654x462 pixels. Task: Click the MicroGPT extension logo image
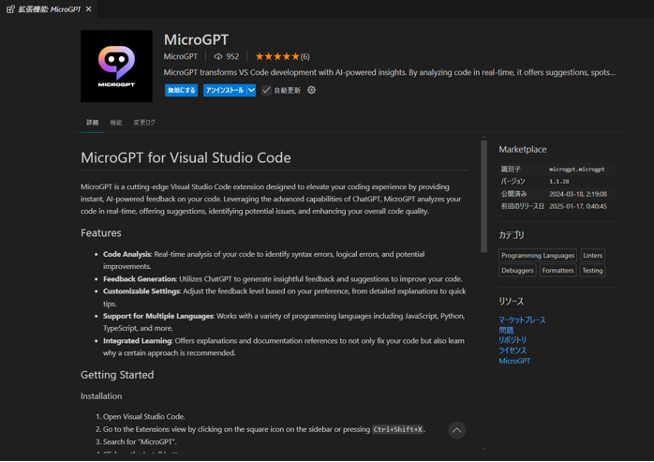point(116,66)
